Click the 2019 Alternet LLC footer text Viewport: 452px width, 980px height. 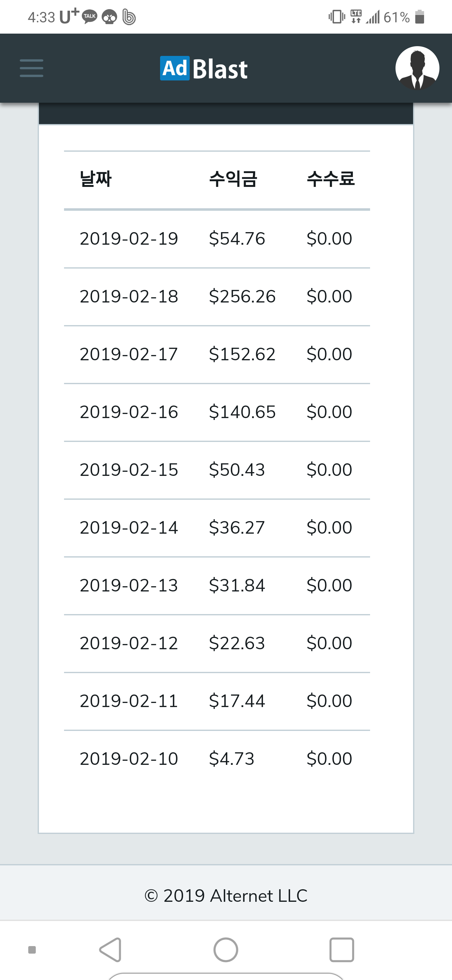[226, 896]
